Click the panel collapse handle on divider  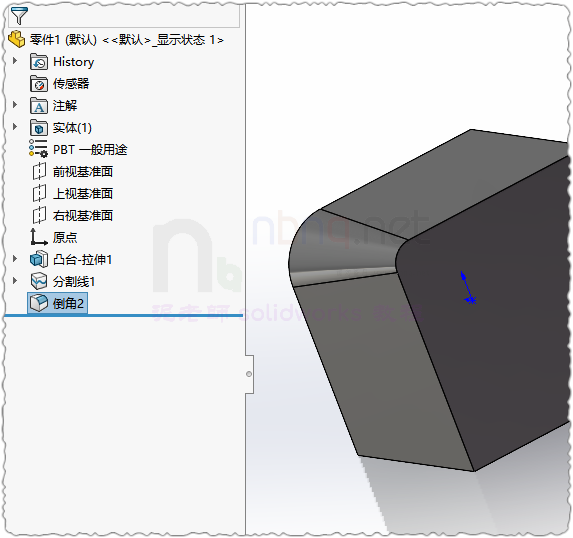[x=249, y=374]
